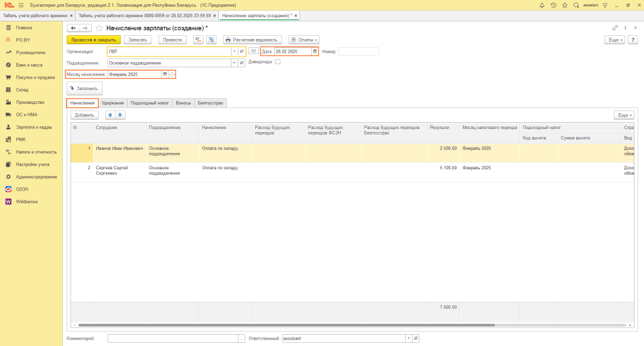Screen dimensions: 644x346
Task: Click the Номер input field
Action: point(358,52)
